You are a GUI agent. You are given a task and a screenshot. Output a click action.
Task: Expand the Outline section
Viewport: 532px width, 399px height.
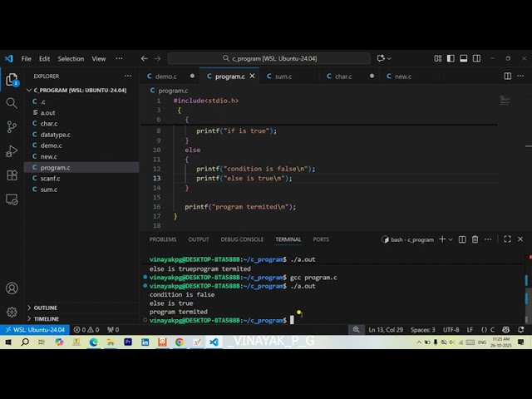[x=81, y=308]
